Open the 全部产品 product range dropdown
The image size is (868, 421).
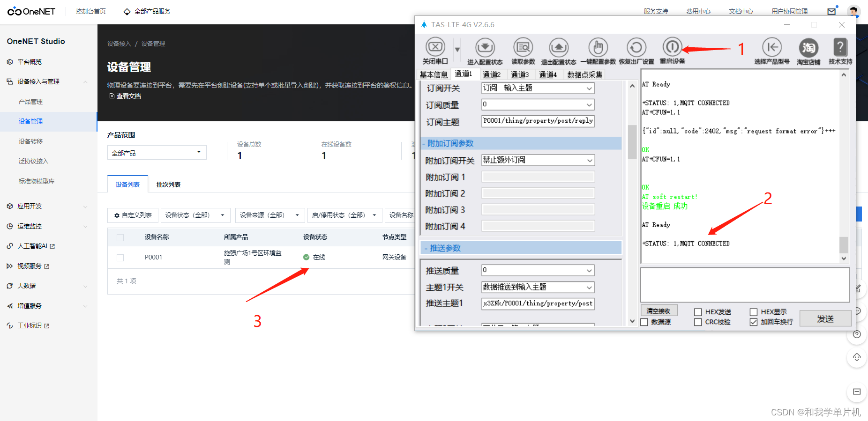(x=157, y=153)
